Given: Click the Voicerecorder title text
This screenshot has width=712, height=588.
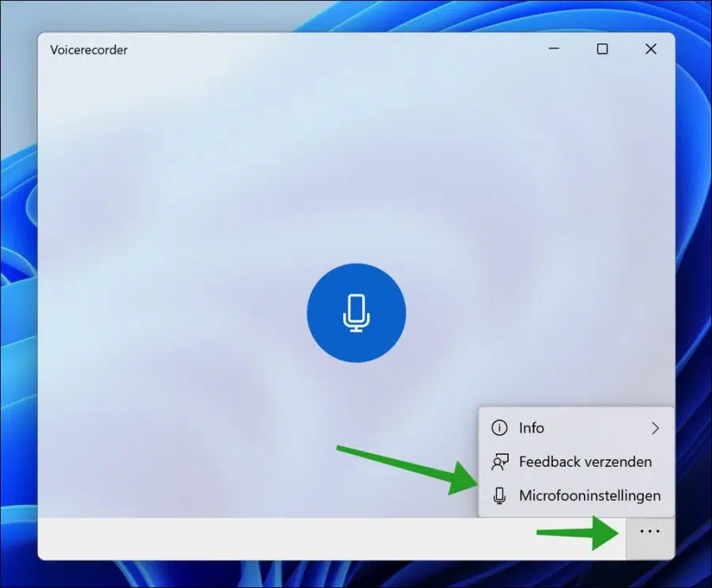Looking at the screenshot, I should point(89,50).
